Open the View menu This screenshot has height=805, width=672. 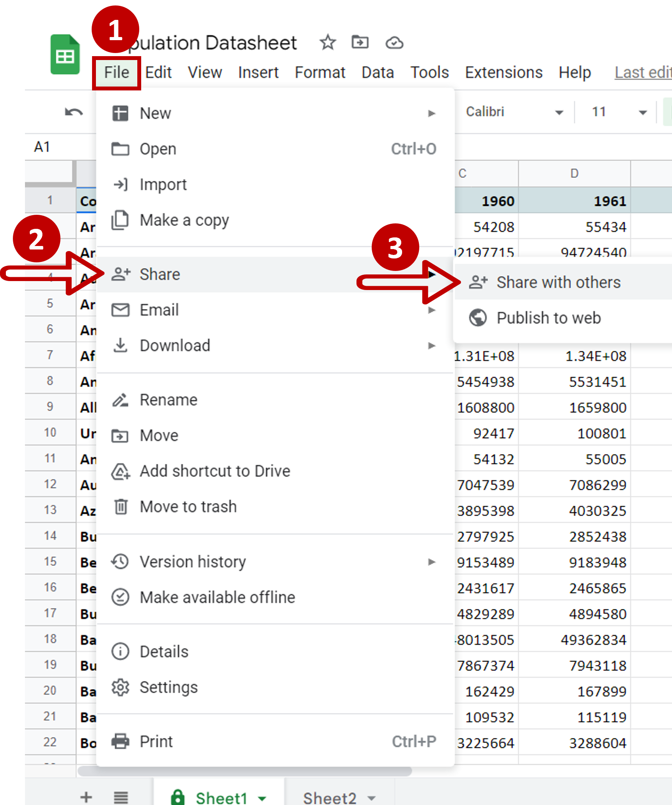[x=205, y=73]
